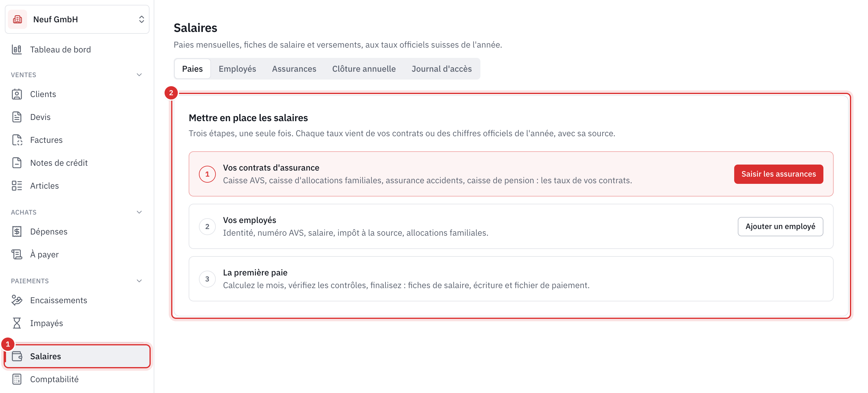Click the text starting Trois étapes, une seule fois
This screenshot has height=393, width=868.
point(402,133)
